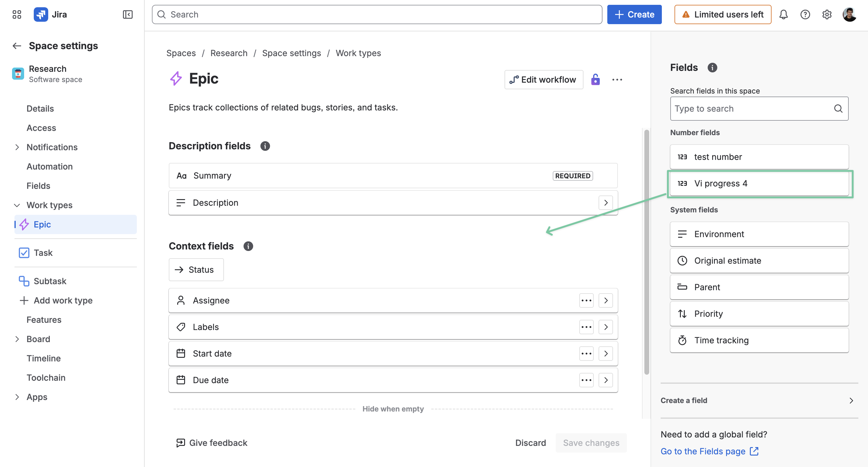This screenshot has width=868, height=467.
Task: Open Epic more actions ellipsis menu
Action: 617,80
